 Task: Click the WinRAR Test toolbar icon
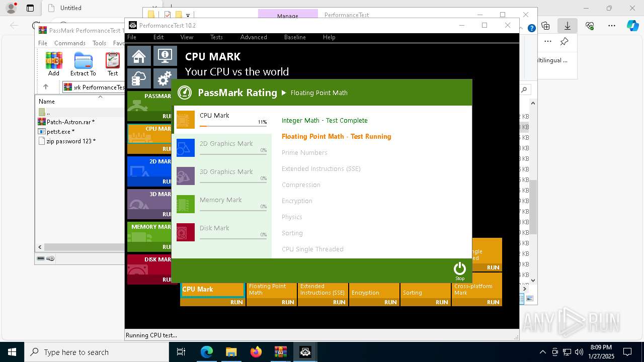click(x=113, y=64)
